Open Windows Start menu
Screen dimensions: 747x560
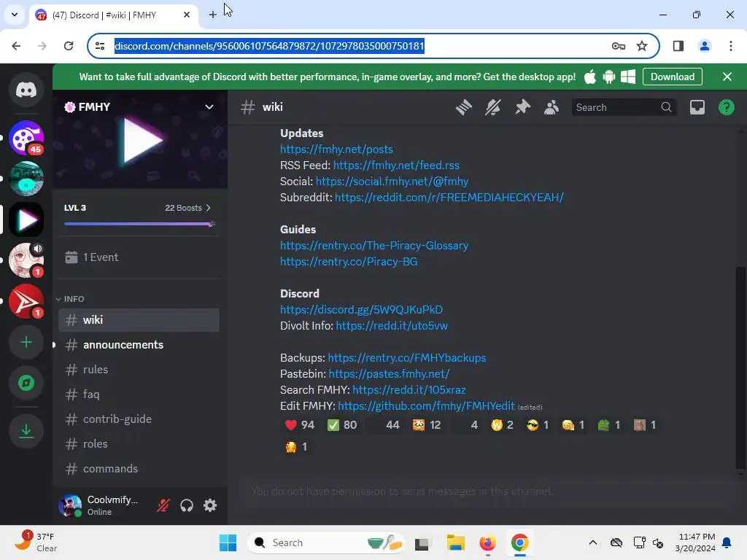click(x=228, y=542)
